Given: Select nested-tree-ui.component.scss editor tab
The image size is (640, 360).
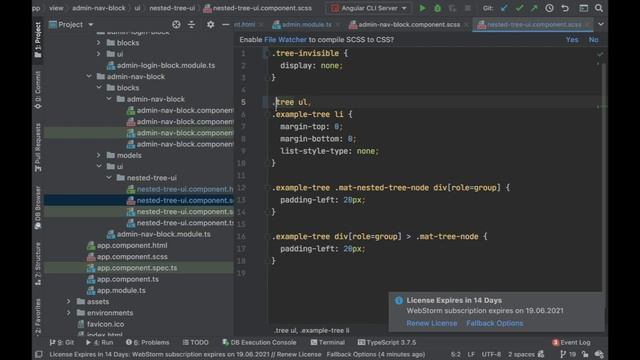Looking at the screenshot, I should pos(534,24).
